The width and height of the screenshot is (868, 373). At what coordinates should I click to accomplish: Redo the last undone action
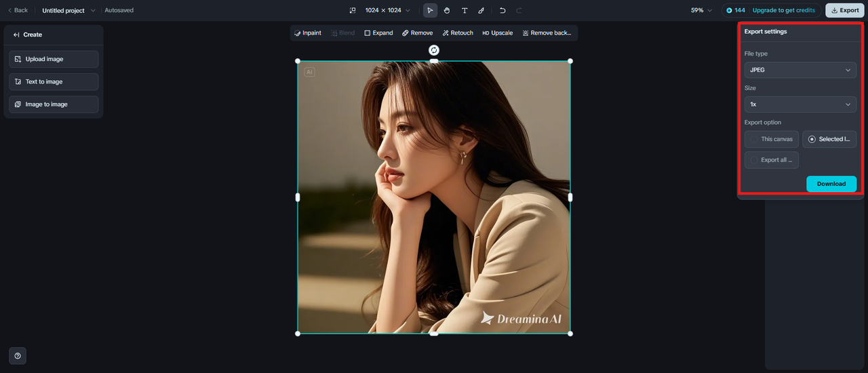click(519, 10)
